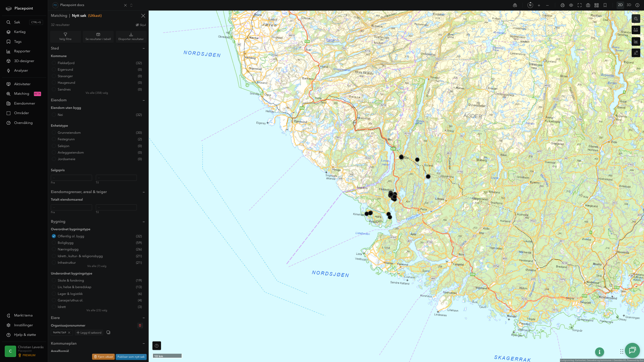This screenshot has width=644, height=362.
Task: Collapse the Bygning section
Action: click(x=144, y=222)
